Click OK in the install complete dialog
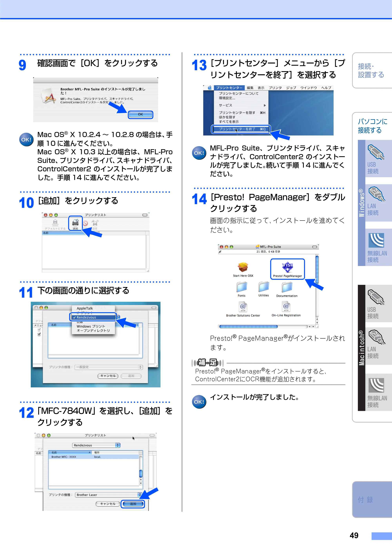392x555 pixels. point(140,114)
